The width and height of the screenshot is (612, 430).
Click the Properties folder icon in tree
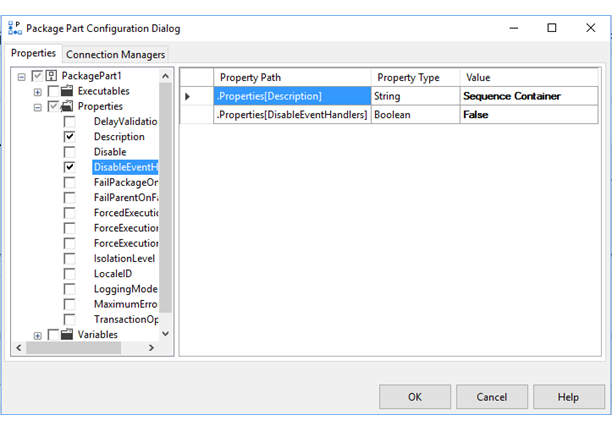click(67, 106)
